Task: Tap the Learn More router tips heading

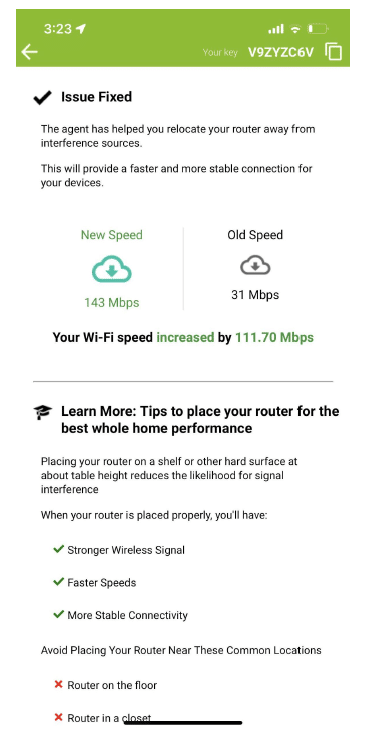Action: tap(200, 420)
